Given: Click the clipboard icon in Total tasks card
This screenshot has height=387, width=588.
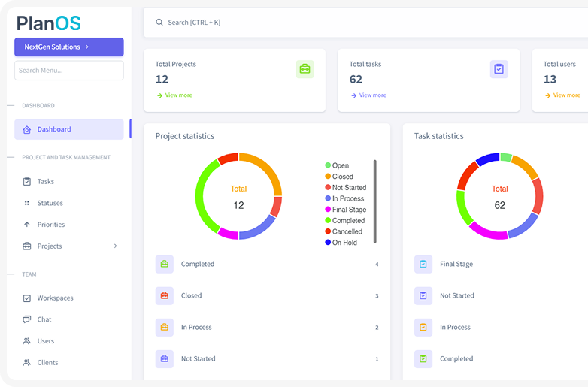Looking at the screenshot, I should [x=499, y=69].
